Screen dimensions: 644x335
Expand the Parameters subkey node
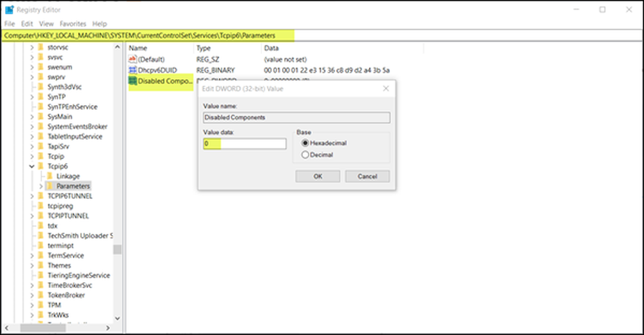(40, 186)
